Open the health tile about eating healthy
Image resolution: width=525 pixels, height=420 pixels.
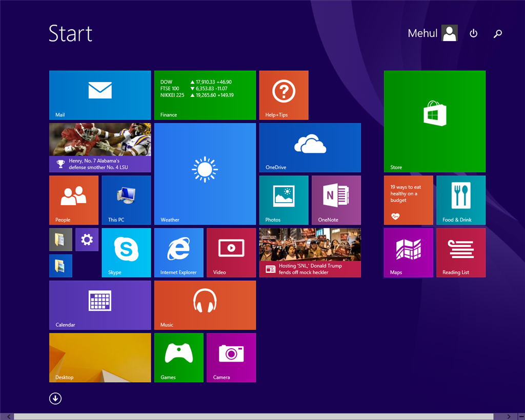[409, 201]
